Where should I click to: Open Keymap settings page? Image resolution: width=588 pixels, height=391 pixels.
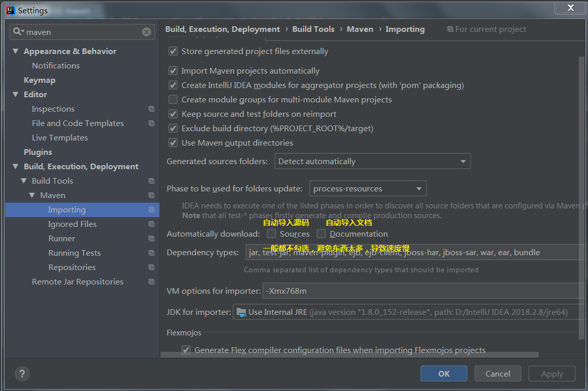tap(40, 80)
